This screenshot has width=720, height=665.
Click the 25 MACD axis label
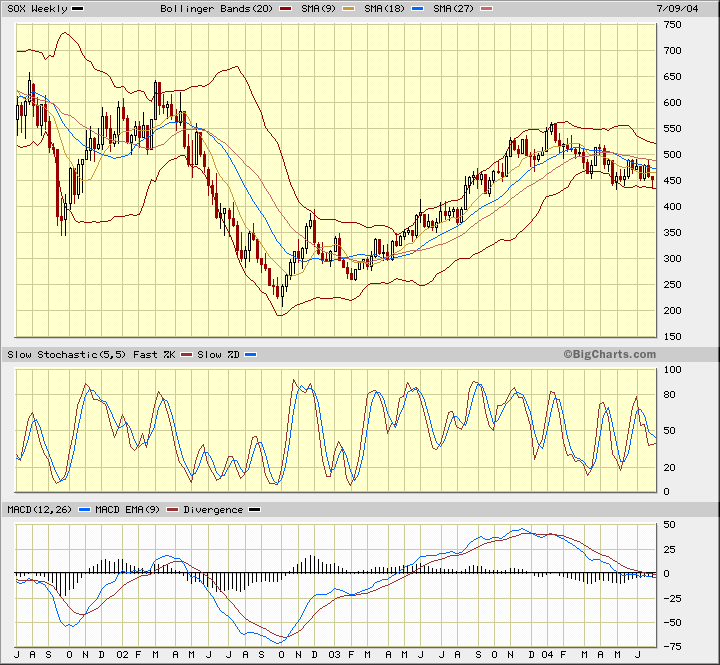tap(669, 549)
